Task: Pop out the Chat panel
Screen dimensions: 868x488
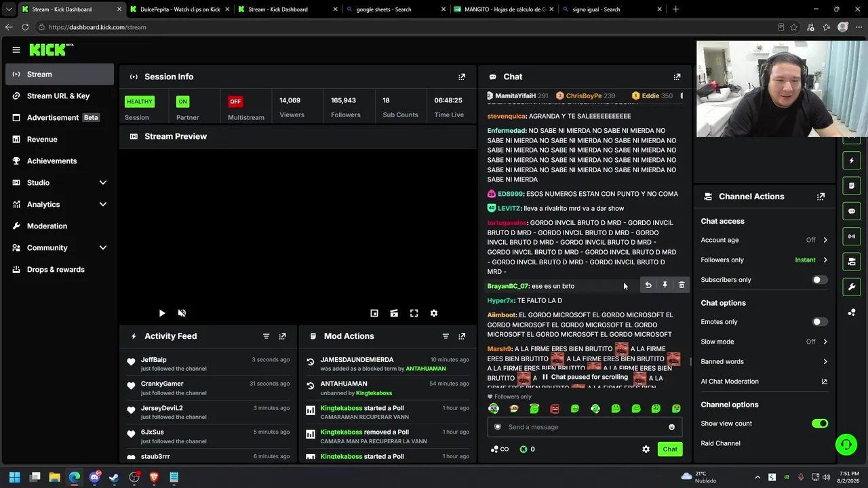Action: click(x=677, y=77)
